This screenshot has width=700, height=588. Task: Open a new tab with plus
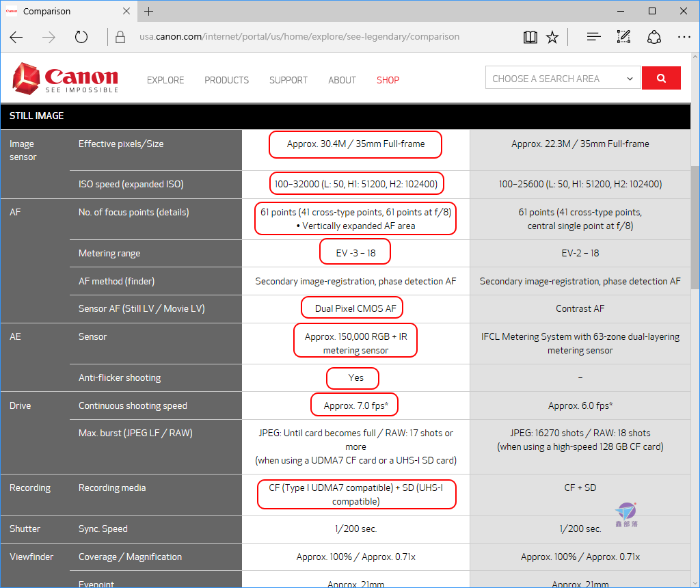tap(148, 11)
